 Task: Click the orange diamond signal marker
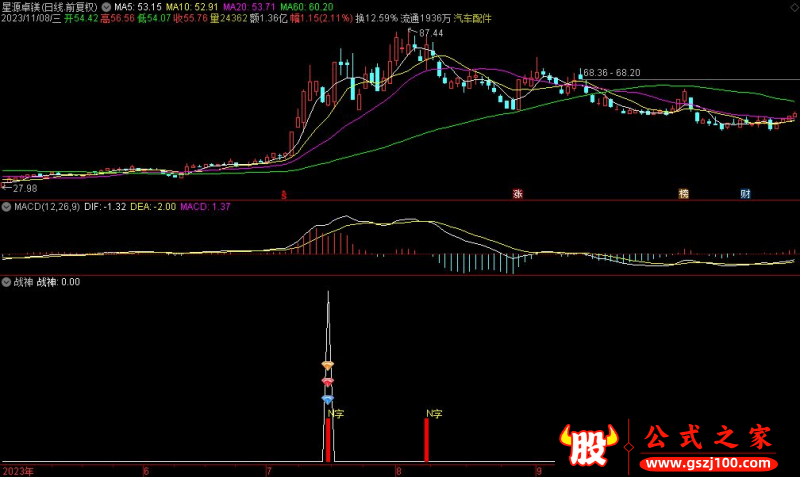[x=328, y=365]
